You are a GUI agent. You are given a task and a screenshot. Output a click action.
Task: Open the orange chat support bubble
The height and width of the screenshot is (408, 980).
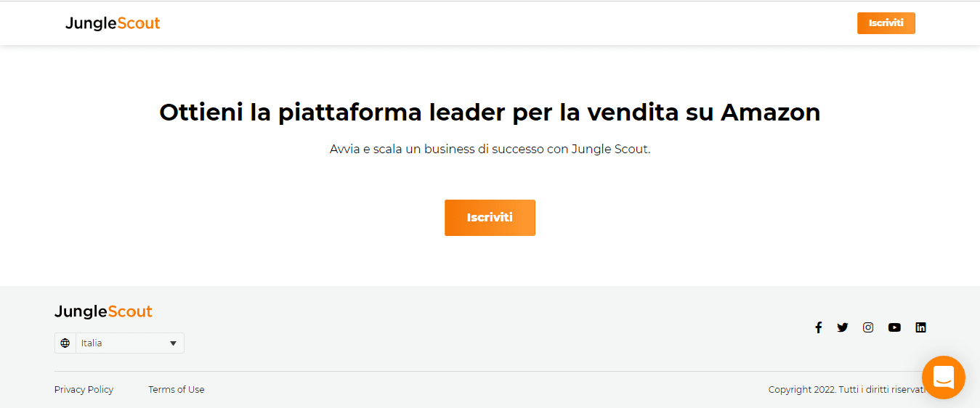tap(943, 378)
